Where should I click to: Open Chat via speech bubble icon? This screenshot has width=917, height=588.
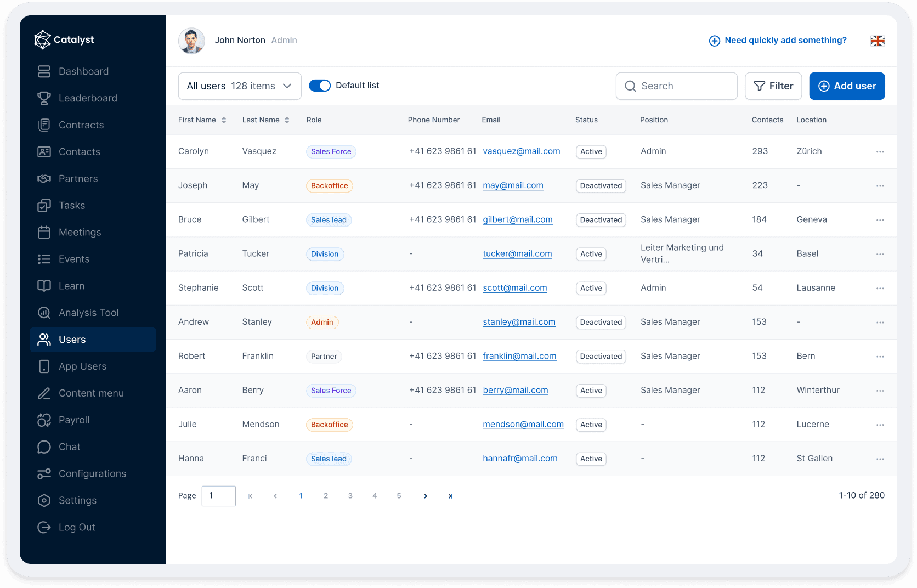click(44, 447)
